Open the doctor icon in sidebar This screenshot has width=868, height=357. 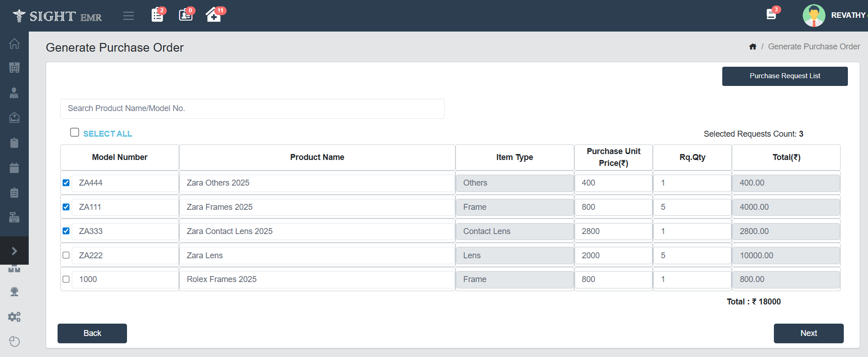tap(14, 93)
